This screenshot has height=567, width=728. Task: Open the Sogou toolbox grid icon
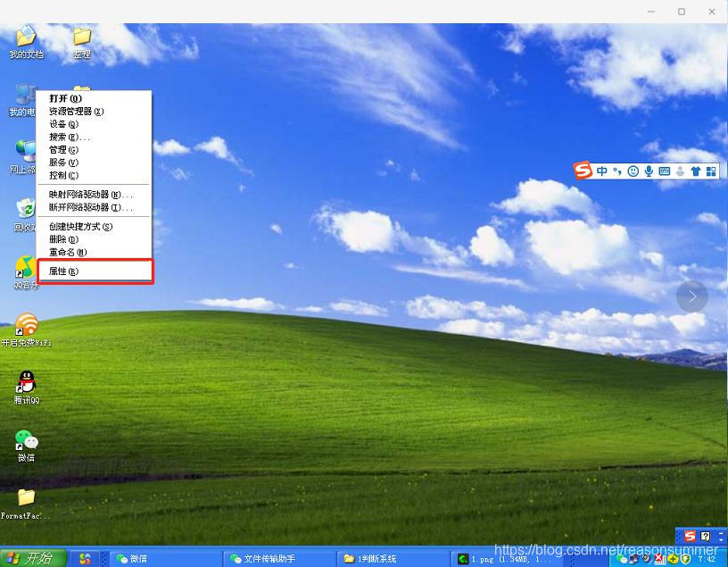tap(711, 171)
